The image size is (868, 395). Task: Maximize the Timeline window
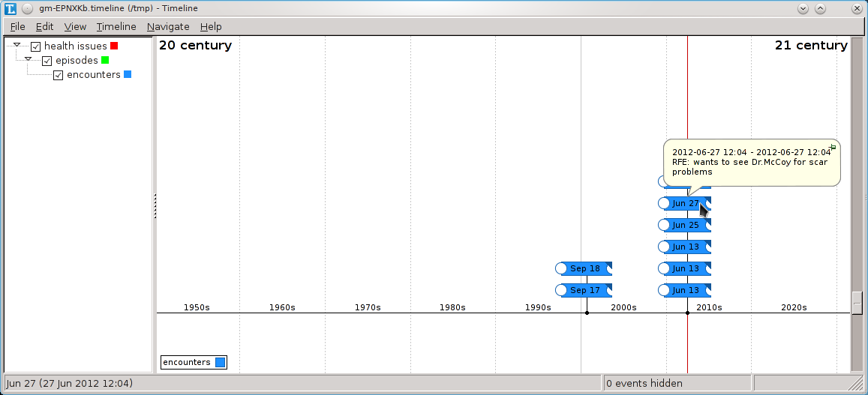[821, 8]
